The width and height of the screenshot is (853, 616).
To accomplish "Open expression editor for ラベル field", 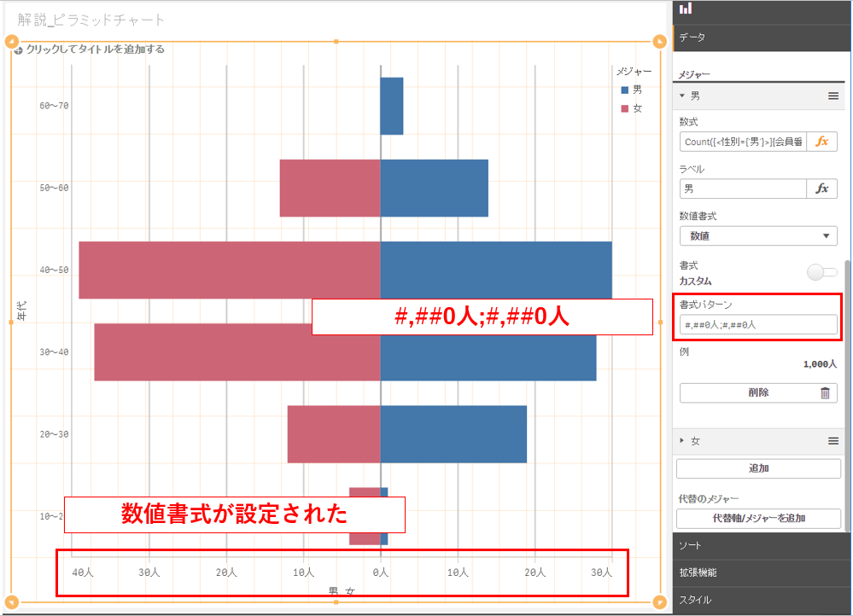I will click(821, 189).
